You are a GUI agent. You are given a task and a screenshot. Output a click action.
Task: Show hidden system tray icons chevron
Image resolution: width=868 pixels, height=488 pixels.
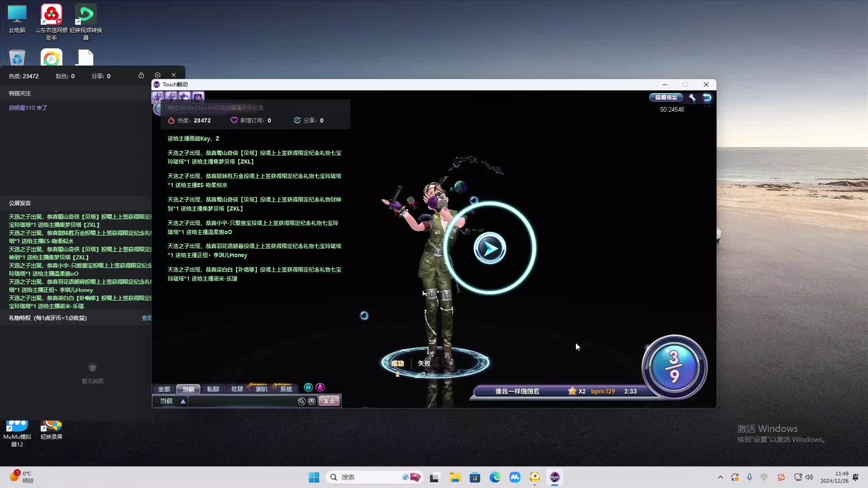click(720, 477)
